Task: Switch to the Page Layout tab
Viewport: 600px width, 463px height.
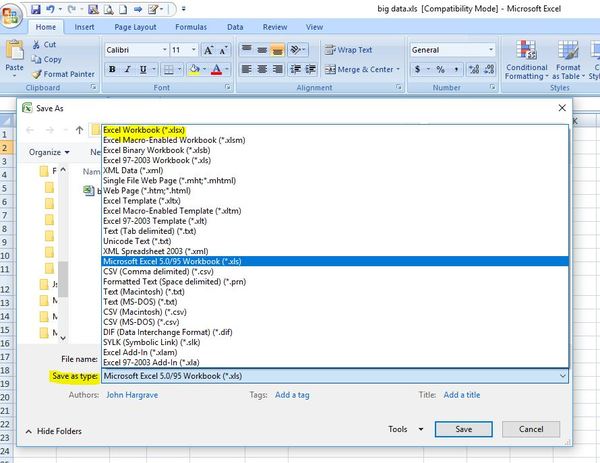Action: click(x=135, y=27)
